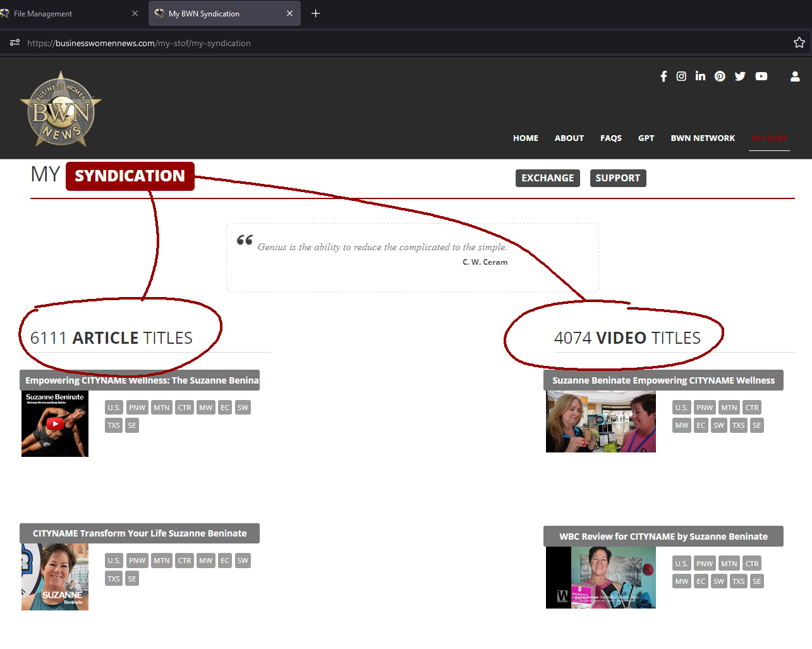Open WBC Review for CITYNAME video title
This screenshot has width=812, height=649.
click(x=664, y=537)
